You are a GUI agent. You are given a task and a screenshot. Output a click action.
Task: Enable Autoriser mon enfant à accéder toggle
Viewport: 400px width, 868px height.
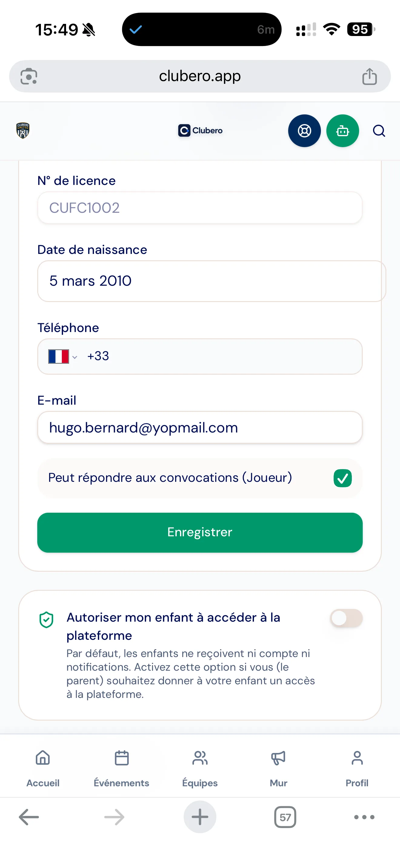(x=346, y=618)
